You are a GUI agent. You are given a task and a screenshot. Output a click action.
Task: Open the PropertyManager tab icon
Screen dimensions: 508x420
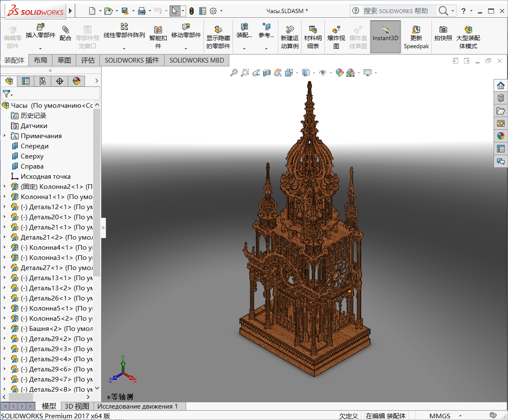coord(26,81)
